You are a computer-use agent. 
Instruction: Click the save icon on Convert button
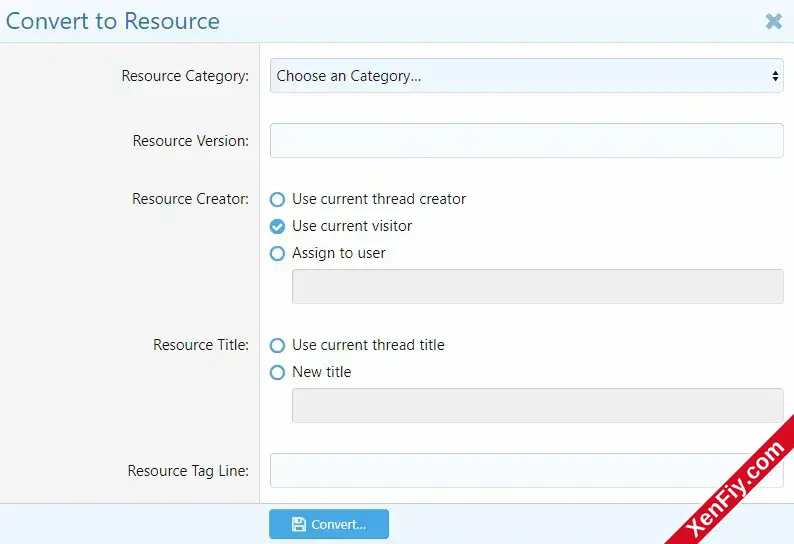point(299,524)
